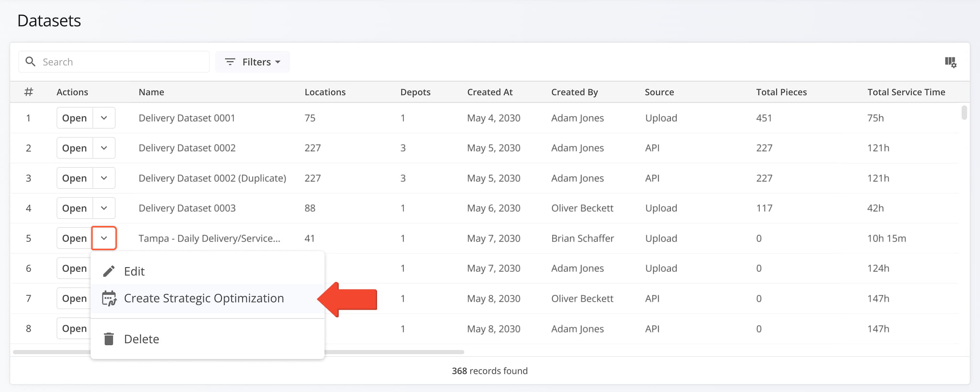Focus the Search input field
Viewport: 980px width, 392px height.
coord(114,62)
